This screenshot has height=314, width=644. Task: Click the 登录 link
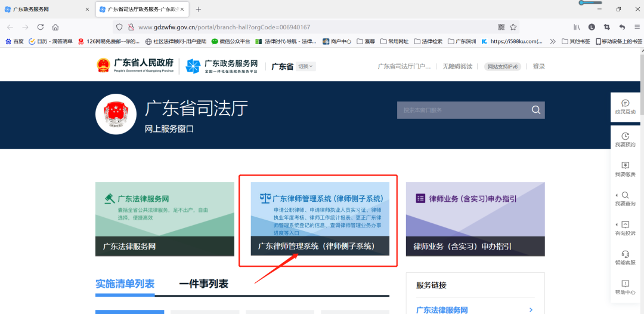(539, 66)
